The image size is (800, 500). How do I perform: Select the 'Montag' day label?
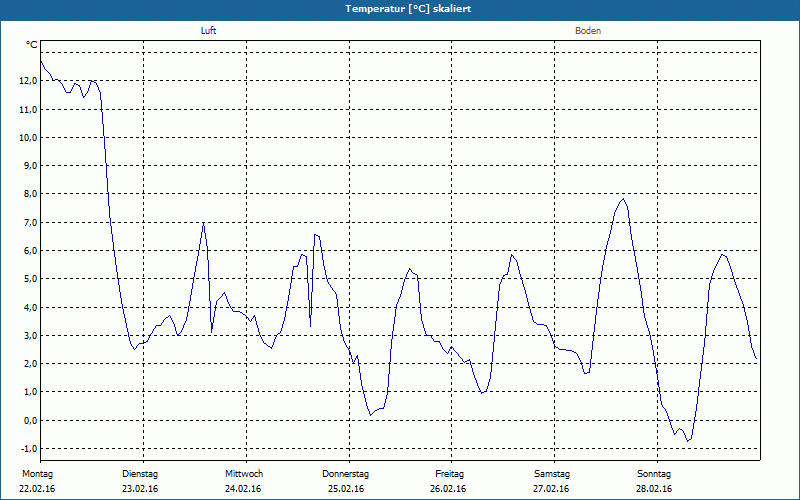tap(37, 474)
